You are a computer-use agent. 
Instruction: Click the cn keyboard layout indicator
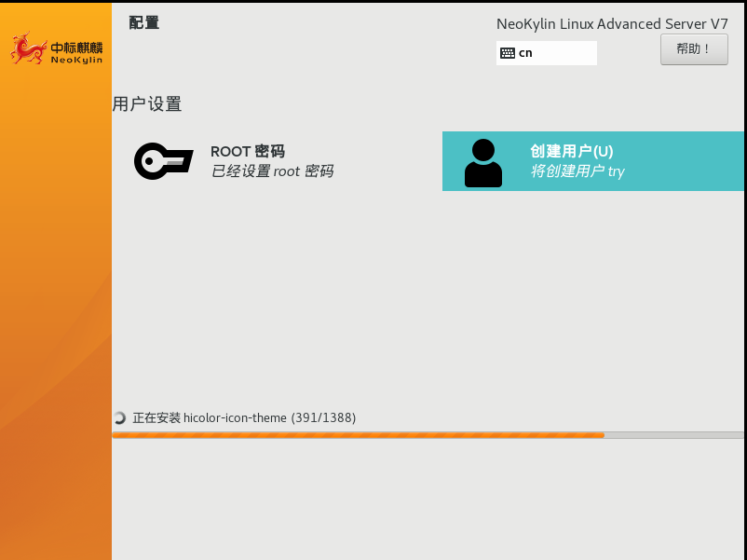[547, 53]
